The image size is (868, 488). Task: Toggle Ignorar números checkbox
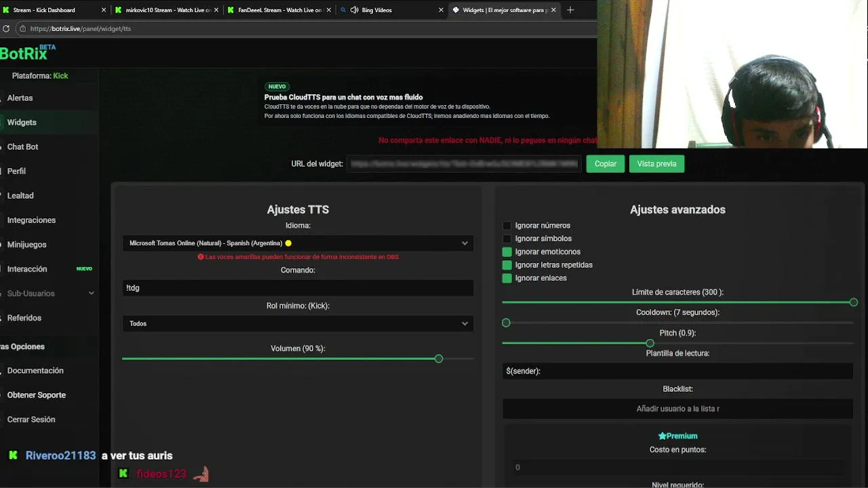507,226
